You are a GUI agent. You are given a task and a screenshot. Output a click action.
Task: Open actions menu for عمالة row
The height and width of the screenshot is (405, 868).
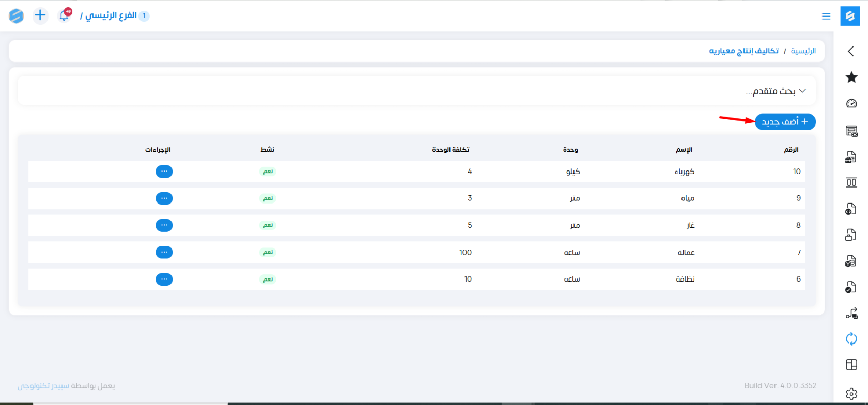[164, 252]
